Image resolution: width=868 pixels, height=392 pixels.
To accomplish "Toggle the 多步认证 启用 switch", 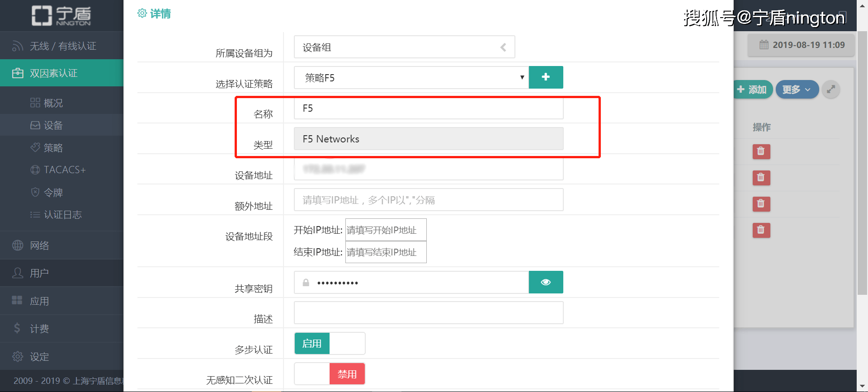I will click(x=330, y=344).
